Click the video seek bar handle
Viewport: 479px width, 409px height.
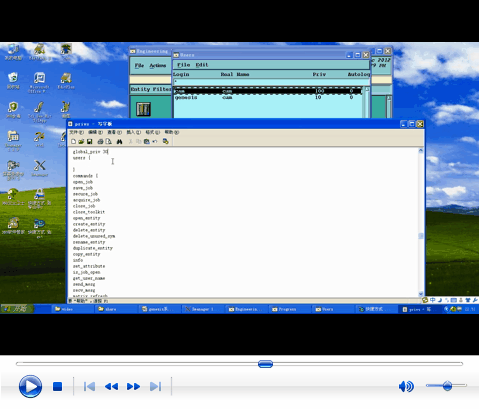[265, 364]
